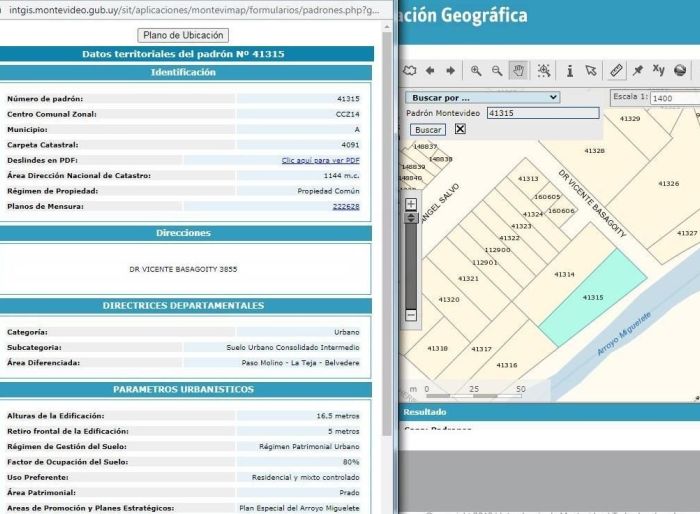The image size is (700, 514).
Task: Click the Prado patrimonial area value
Action: [349, 493]
